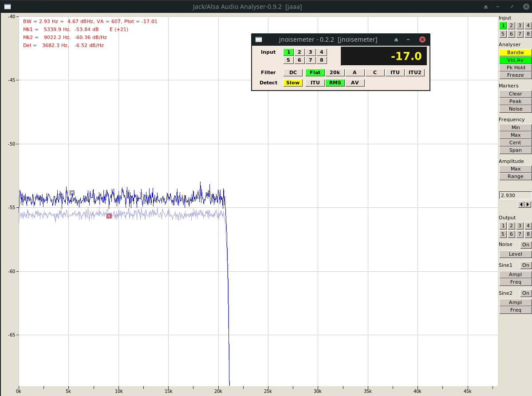The width and height of the screenshot is (532, 396).
Task: Decrease value with left arrow
Action: tap(521, 205)
